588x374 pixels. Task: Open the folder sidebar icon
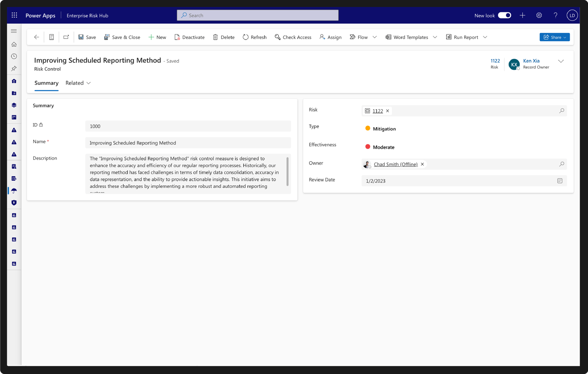(x=14, y=93)
